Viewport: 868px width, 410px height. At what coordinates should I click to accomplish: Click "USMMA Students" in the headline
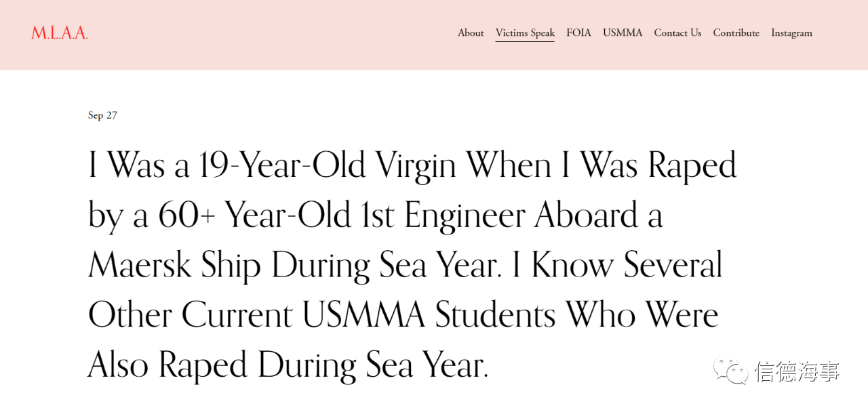pos(429,315)
